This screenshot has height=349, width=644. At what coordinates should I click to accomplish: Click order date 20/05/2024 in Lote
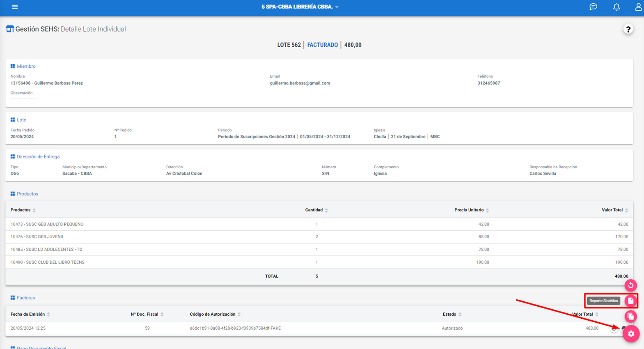22,137
